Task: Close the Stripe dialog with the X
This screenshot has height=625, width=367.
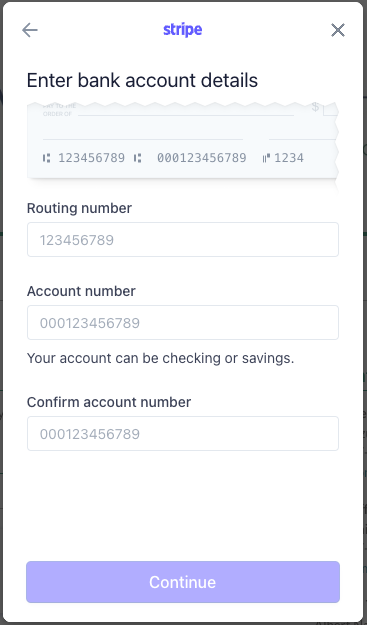Action: click(x=338, y=30)
